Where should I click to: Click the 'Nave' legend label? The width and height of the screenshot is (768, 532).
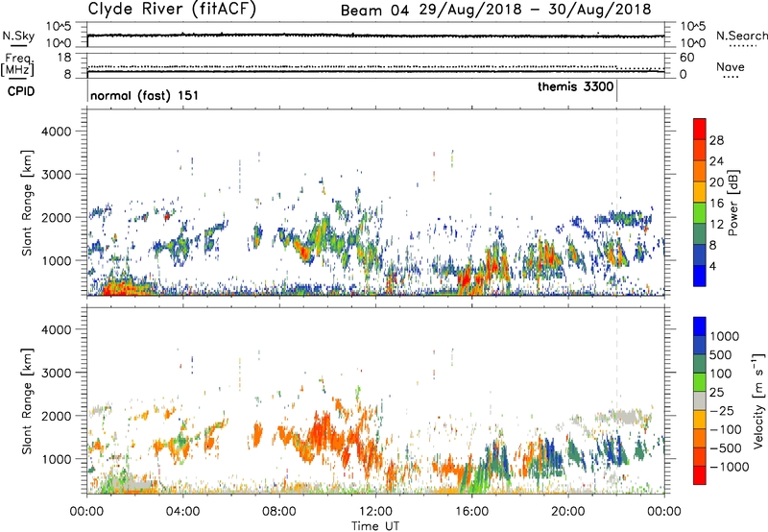[x=731, y=66]
